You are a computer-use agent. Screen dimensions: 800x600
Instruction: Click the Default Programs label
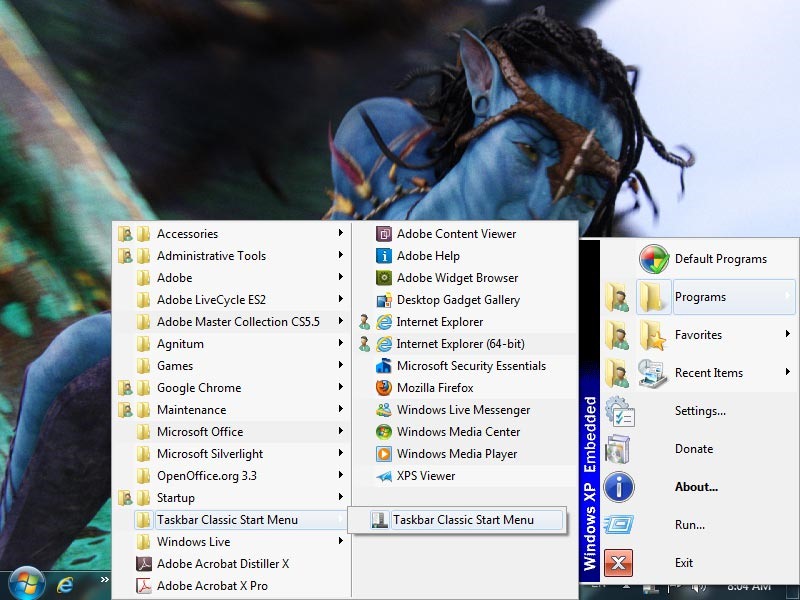pos(720,259)
